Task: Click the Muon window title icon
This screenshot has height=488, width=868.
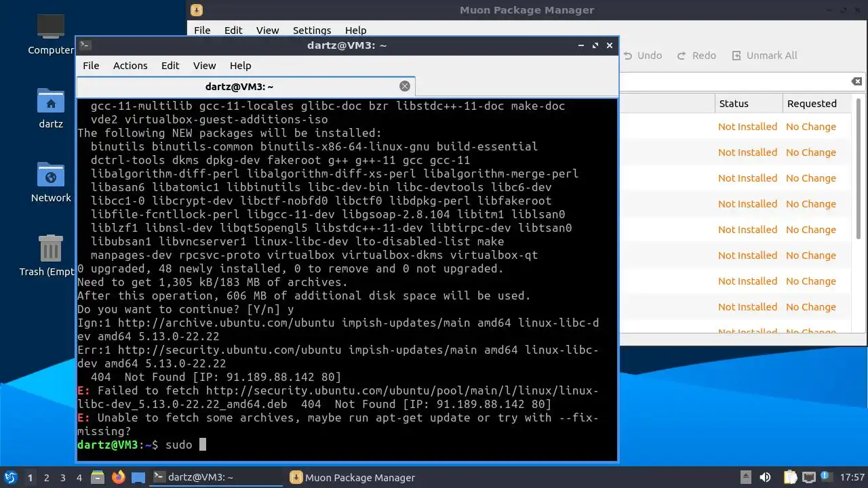Action: (x=196, y=9)
